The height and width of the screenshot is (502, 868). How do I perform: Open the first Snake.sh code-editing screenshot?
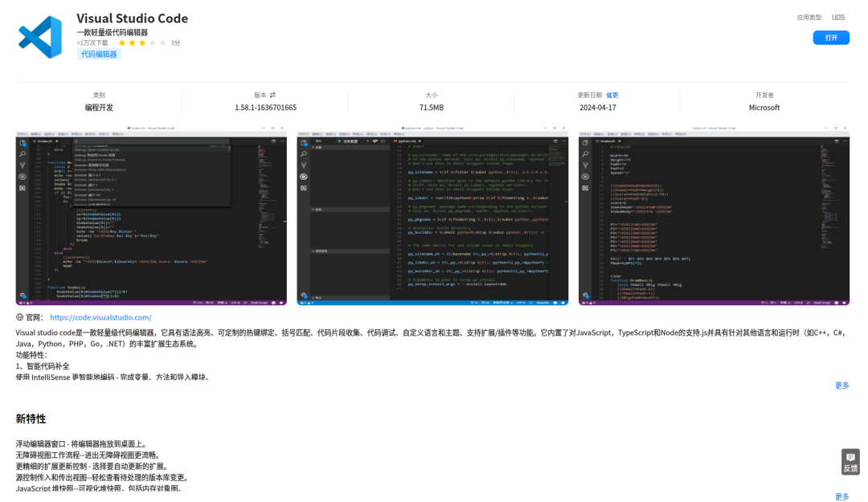(151, 215)
